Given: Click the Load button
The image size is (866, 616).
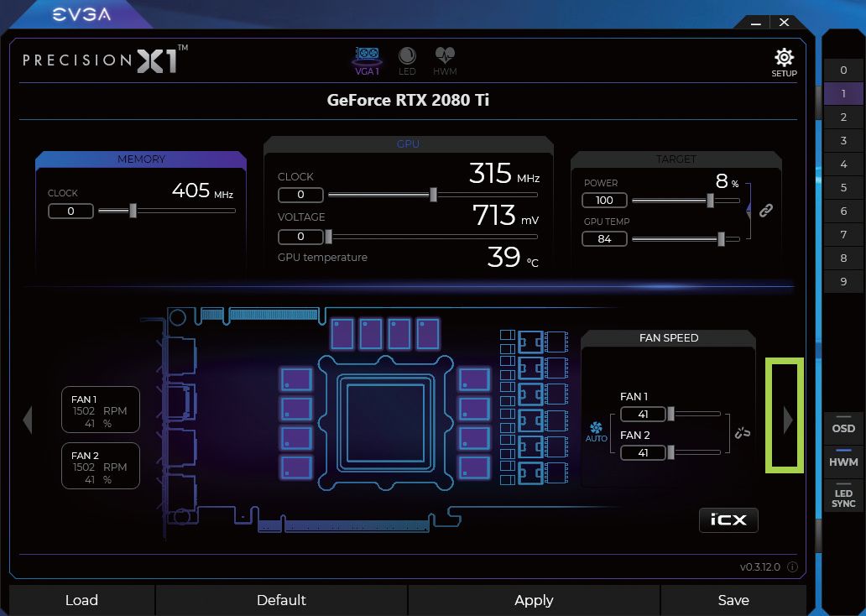Looking at the screenshot, I should tap(81, 600).
